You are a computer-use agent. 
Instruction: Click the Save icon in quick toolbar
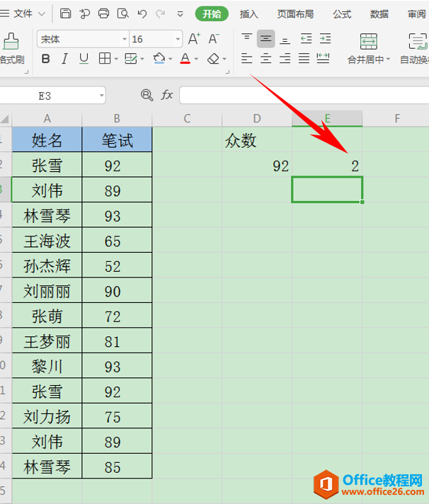(x=66, y=13)
